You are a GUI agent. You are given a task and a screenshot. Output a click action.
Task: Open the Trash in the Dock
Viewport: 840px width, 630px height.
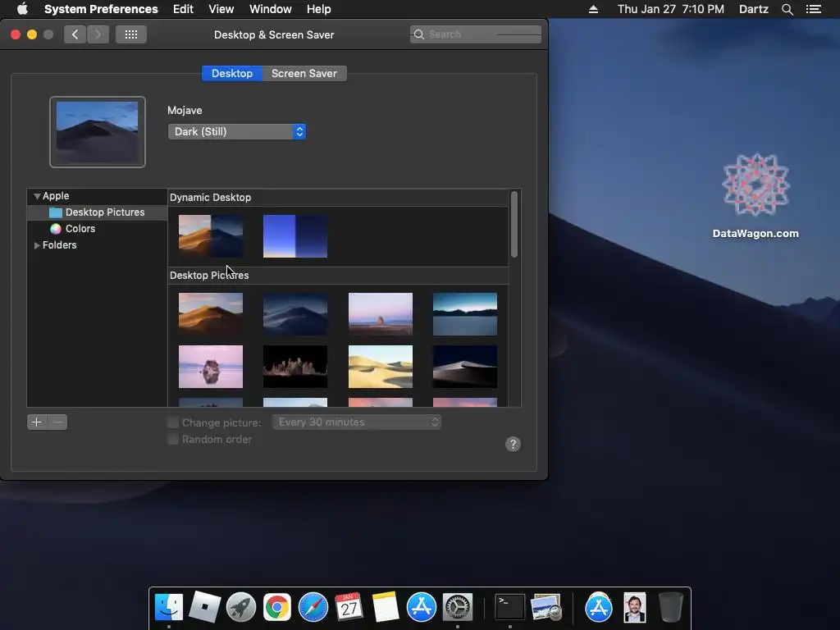pos(670,608)
